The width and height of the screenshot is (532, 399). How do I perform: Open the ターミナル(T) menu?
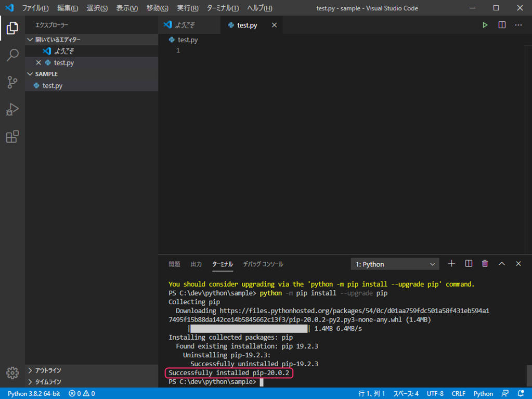coord(223,8)
